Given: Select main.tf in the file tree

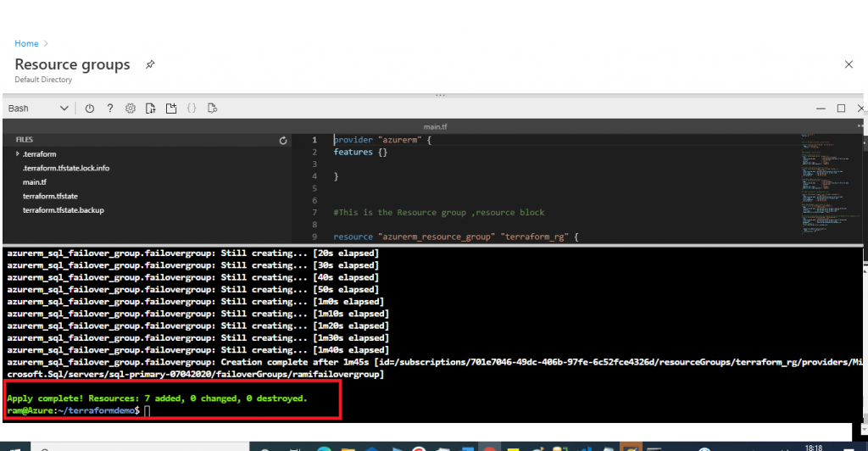Looking at the screenshot, I should pyautogui.click(x=34, y=182).
